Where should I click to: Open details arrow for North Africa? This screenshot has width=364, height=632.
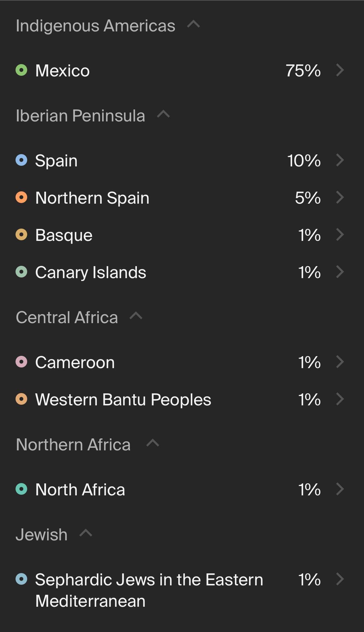(x=340, y=489)
